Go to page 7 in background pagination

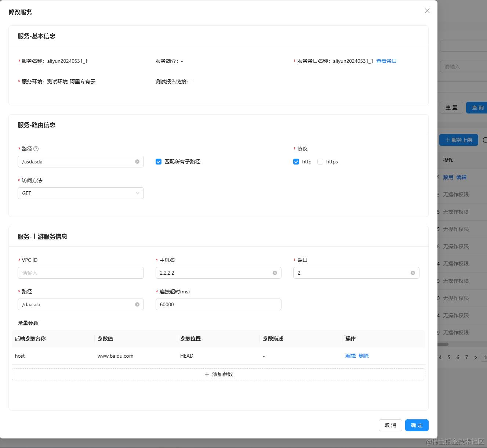click(x=466, y=357)
